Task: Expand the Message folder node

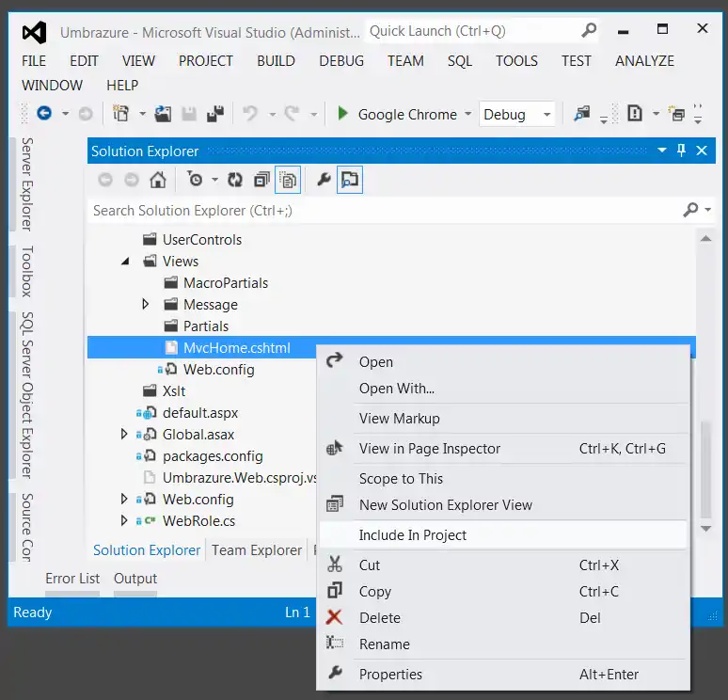Action: tap(146, 304)
